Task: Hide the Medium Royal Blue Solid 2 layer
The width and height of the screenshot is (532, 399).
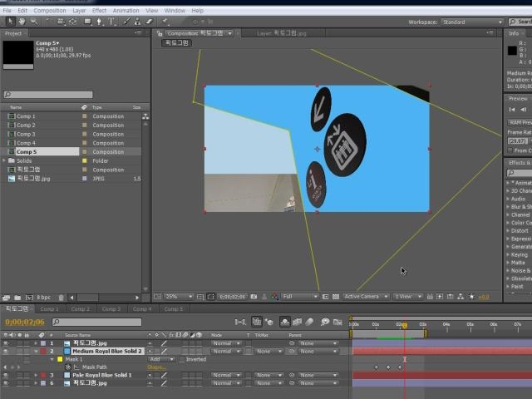Action: [x=7, y=351]
